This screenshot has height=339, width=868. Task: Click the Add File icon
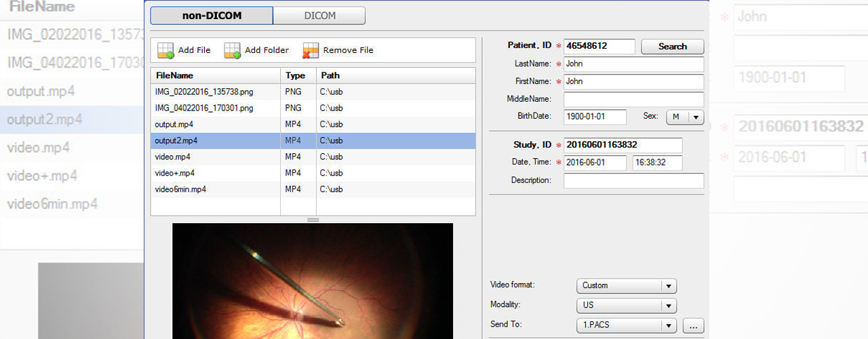coord(165,50)
